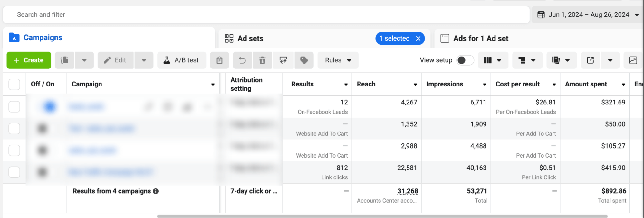Open the Ads for 1 Ad set tab

[480, 39]
